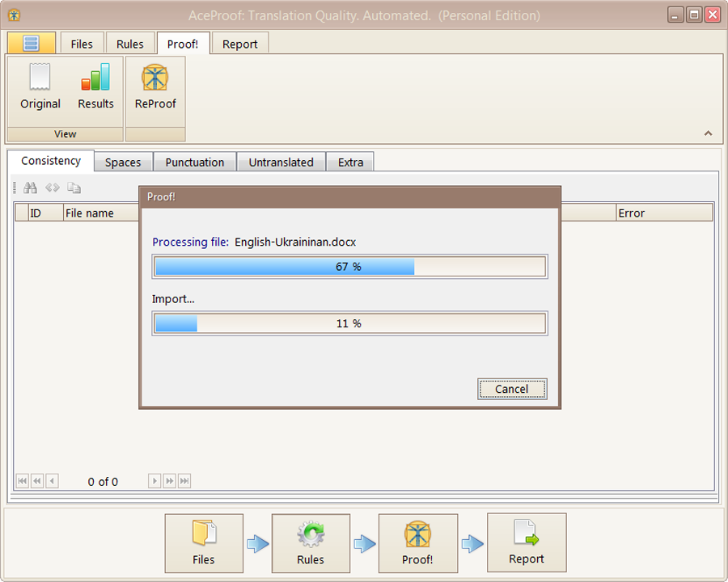Start the ReProof tool

pos(155,86)
